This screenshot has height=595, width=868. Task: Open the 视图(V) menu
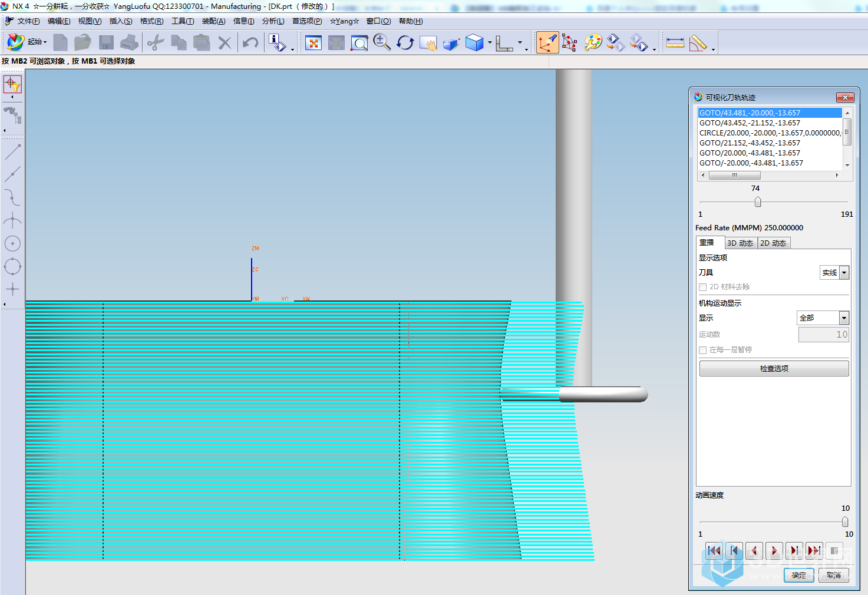pyautogui.click(x=90, y=21)
